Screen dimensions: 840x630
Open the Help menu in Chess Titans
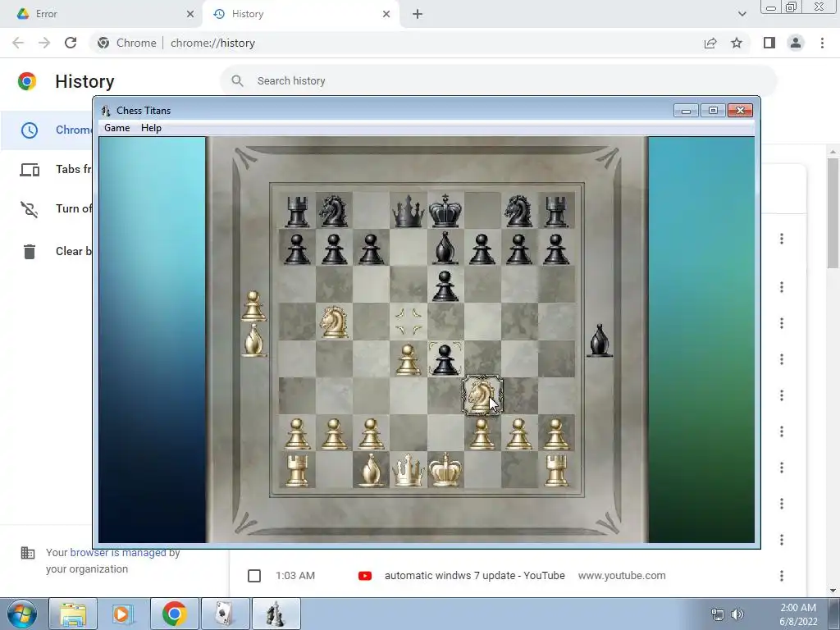[151, 128]
